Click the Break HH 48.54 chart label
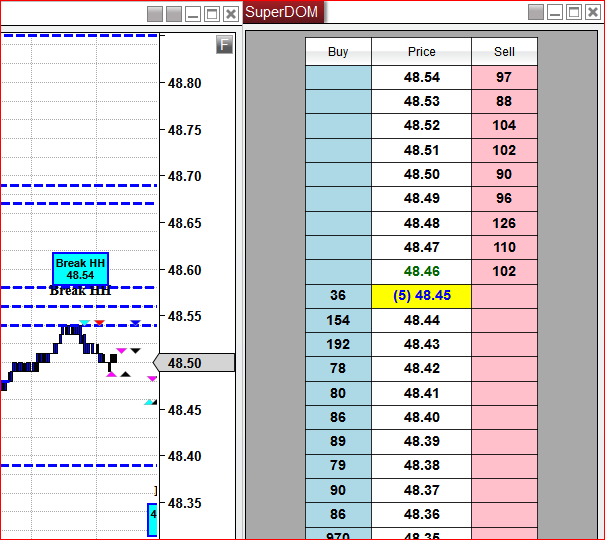The width and height of the screenshot is (605, 540). pos(80,269)
